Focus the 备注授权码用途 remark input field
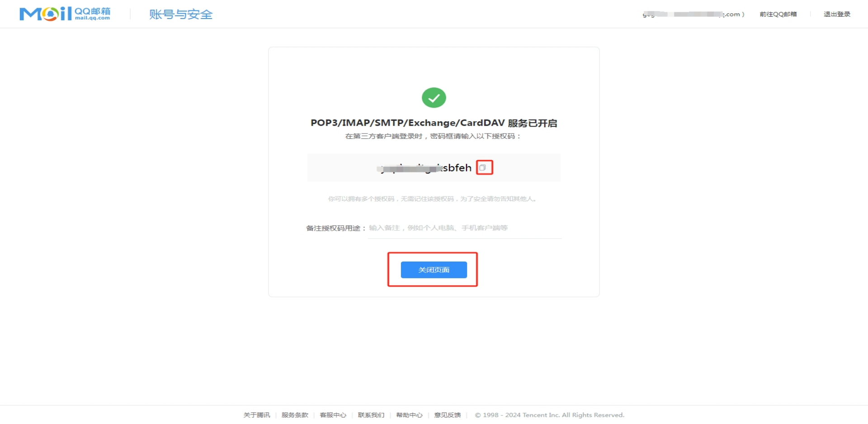The image size is (868, 424). point(464,228)
